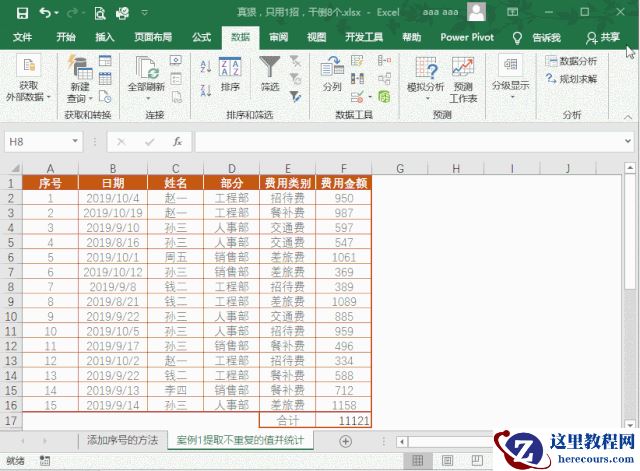This screenshot has width=640, height=471.
Task: Click 分列 (Text to Columns)
Action: pyautogui.click(x=332, y=73)
